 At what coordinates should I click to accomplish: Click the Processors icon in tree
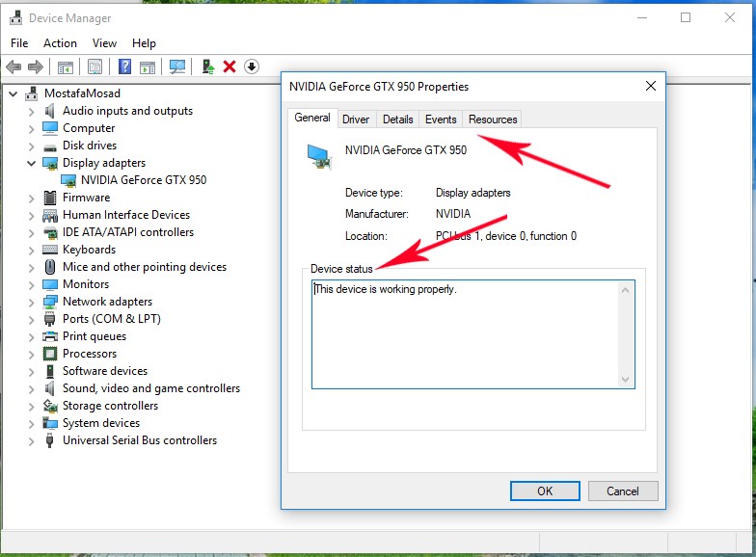pos(50,354)
